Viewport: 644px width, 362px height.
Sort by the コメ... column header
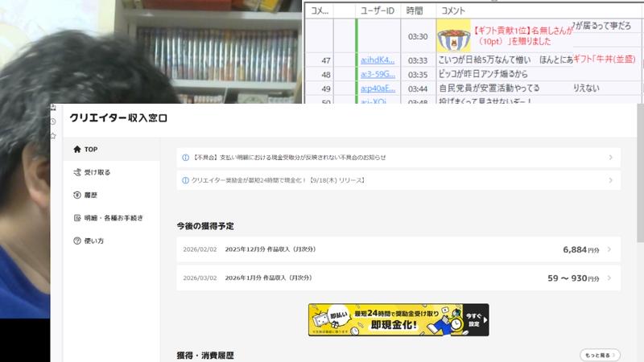tap(319, 10)
